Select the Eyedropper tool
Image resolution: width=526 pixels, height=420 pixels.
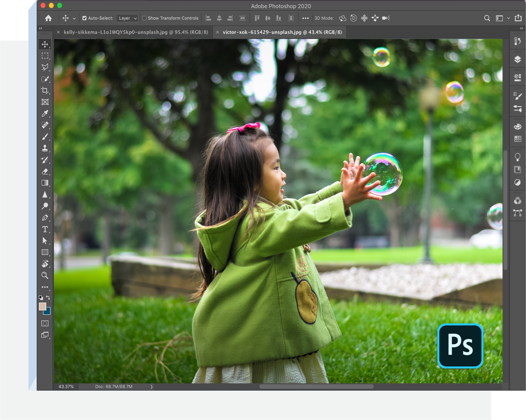click(45, 113)
